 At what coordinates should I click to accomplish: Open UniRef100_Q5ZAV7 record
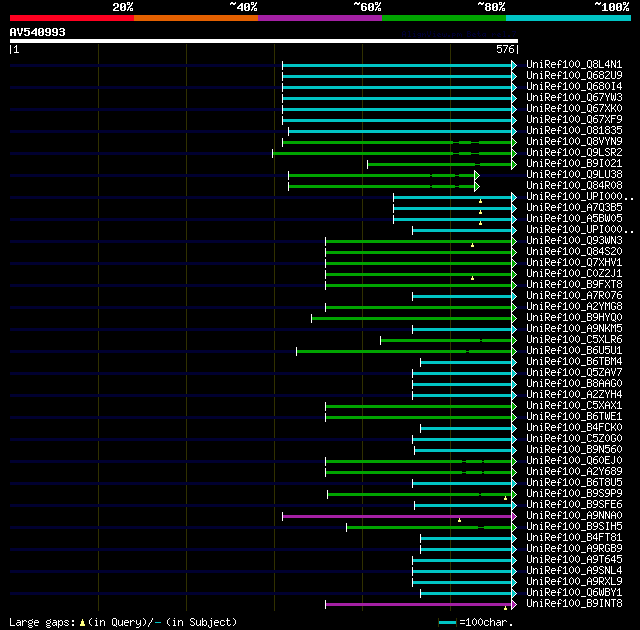coord(574,373)
